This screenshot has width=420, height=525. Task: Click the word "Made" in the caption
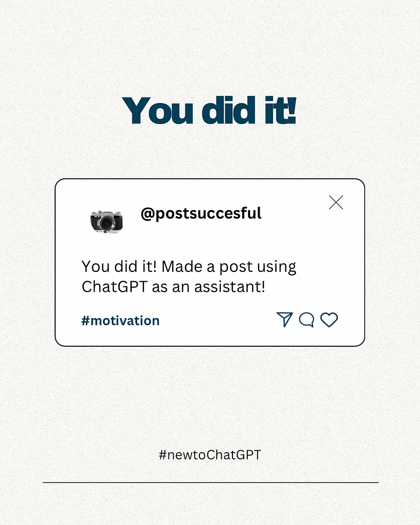click(x=182, y=266)
